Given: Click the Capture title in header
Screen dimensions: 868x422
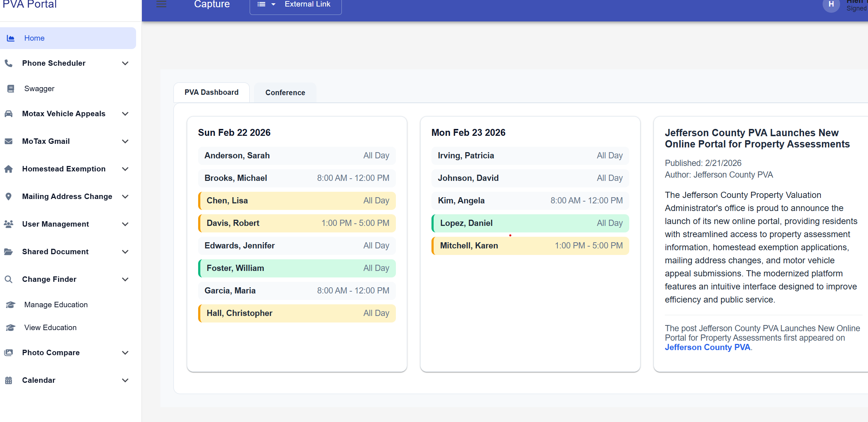Looking at the screenshot, I should click(x=212, y=4).
